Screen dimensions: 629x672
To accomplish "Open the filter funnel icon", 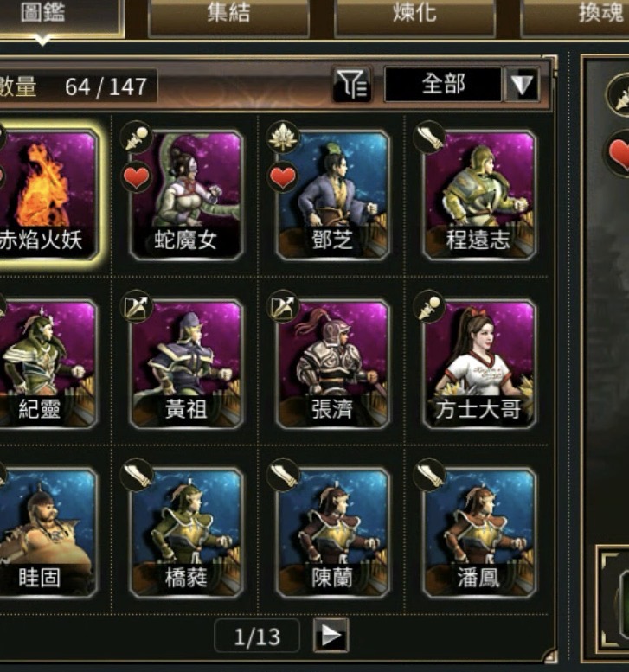I will pyautogui.click(x=351, y=84).
